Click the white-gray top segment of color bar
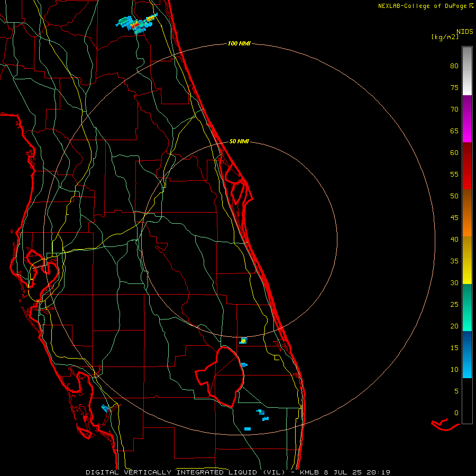This screenshot has width=476, height=476. (467, 71)
